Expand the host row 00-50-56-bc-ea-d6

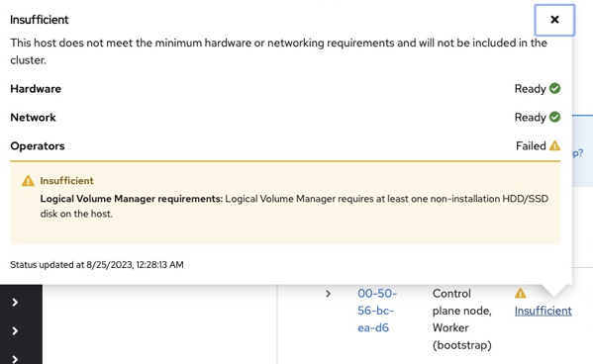329,294
